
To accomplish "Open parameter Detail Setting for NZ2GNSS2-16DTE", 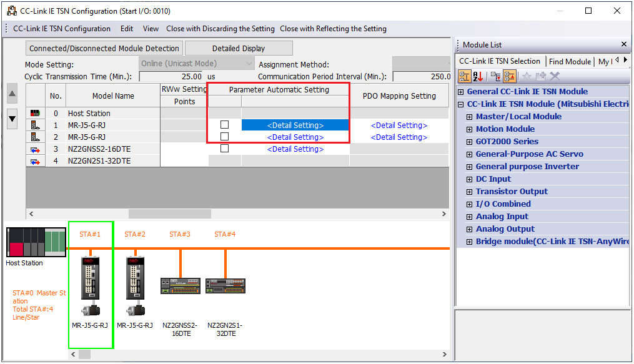I will (x=295, y=149).
